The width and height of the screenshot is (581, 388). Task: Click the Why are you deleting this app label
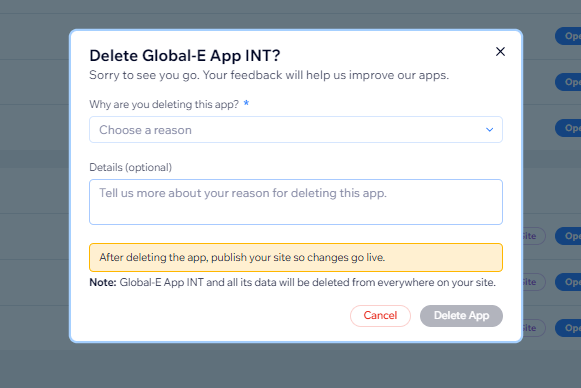(164, 104)
